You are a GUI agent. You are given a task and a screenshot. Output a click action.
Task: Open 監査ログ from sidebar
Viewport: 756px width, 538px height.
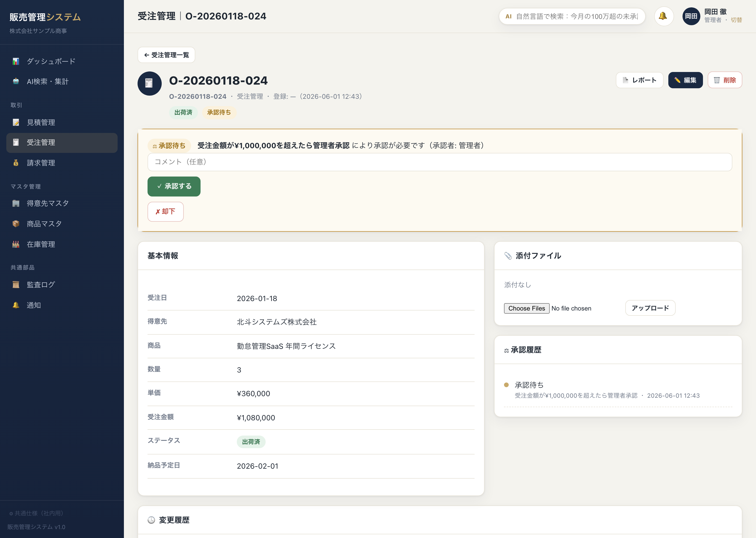62,284
